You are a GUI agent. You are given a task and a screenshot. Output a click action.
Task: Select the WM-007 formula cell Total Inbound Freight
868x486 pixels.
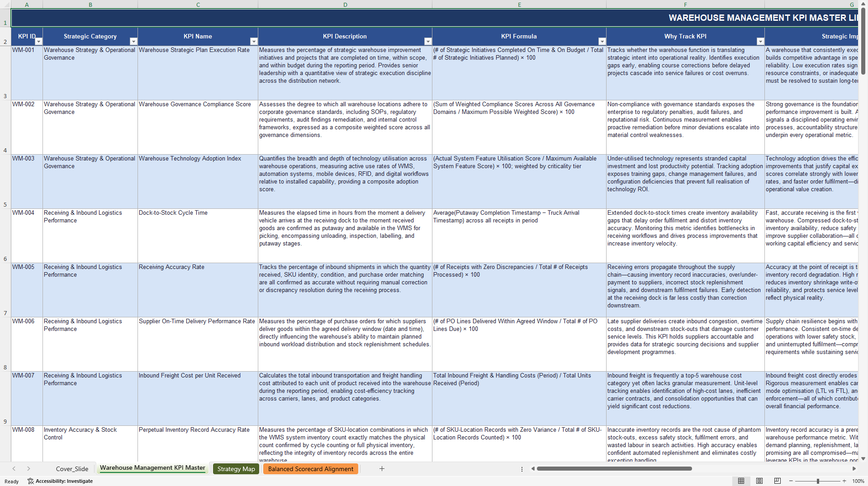pos(519,398)
